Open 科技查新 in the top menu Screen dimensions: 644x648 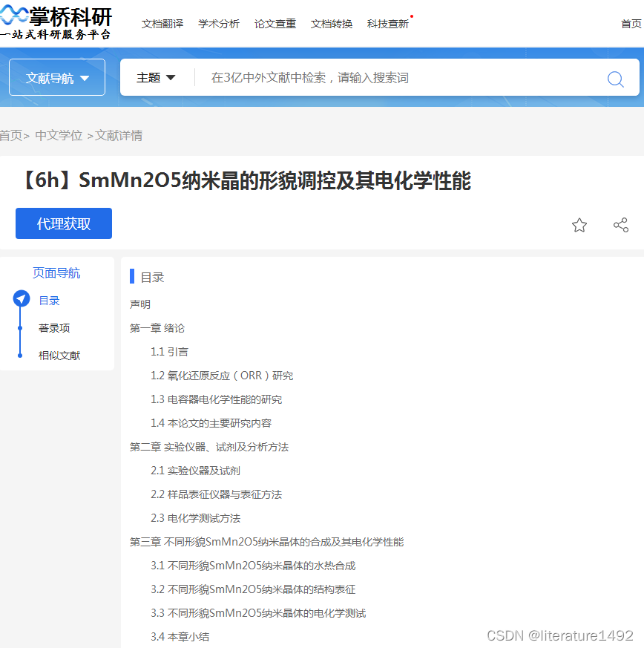coord(387,24)
